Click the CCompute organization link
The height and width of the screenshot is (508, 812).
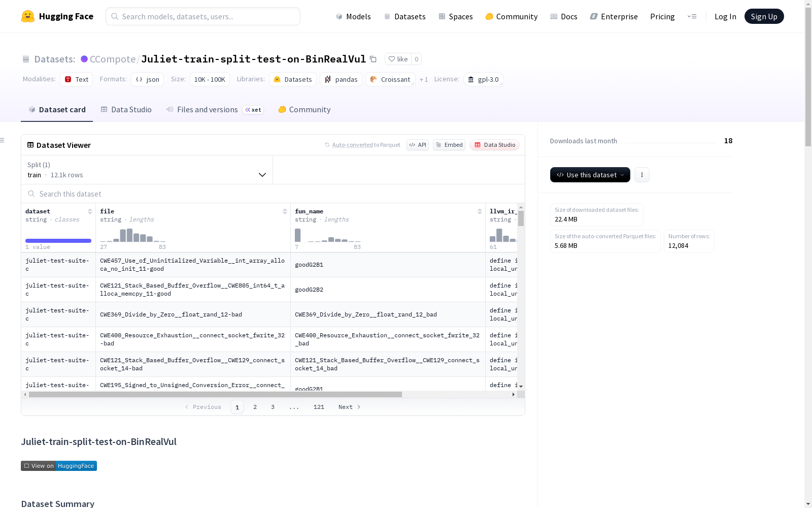coord(113,59)
